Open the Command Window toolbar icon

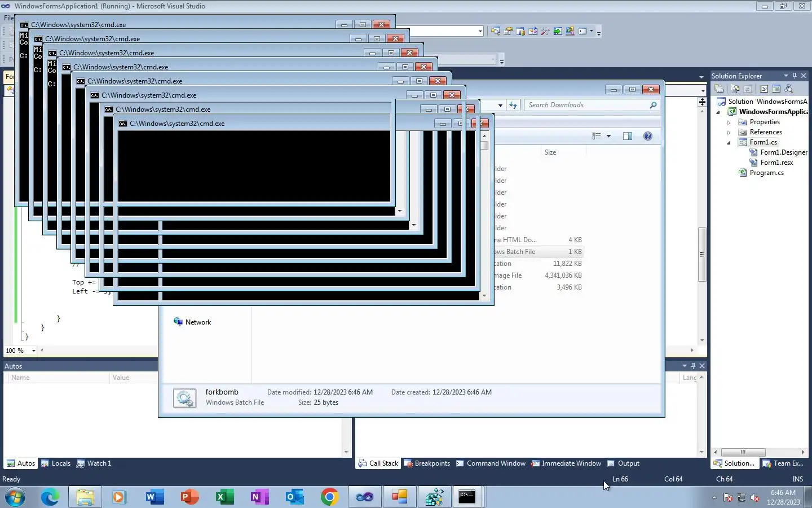tap(582, 31)
